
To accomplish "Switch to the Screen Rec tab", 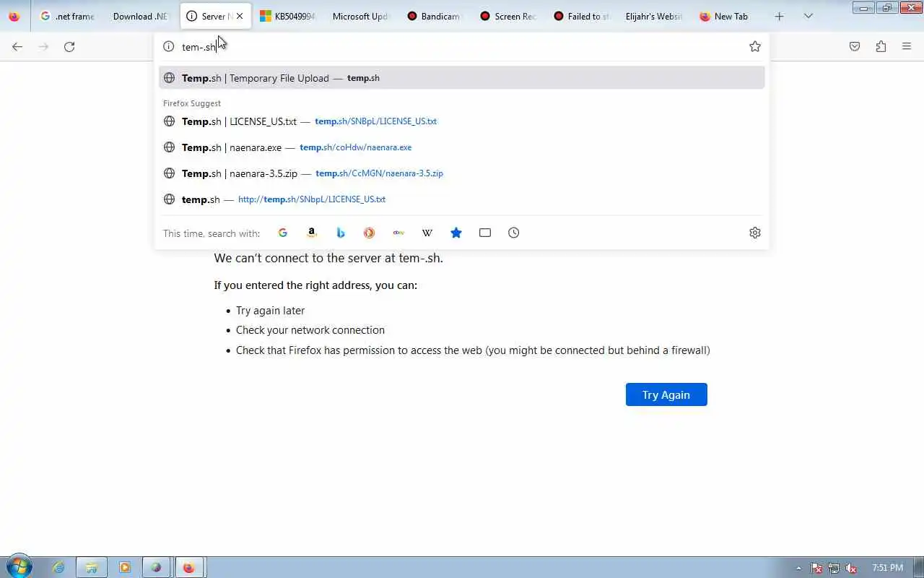I will tap(508, 16).
